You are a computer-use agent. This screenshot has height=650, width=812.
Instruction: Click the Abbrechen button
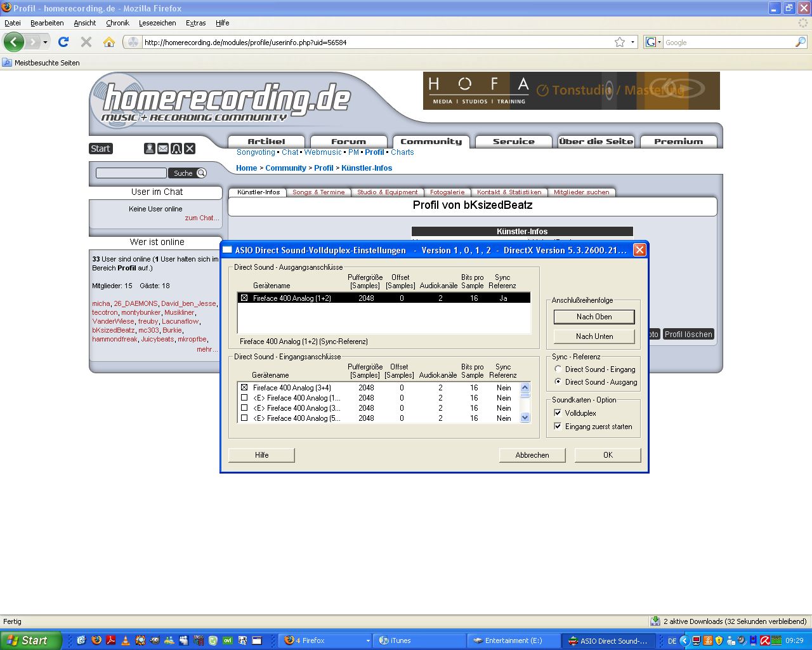tap(532, 455)
